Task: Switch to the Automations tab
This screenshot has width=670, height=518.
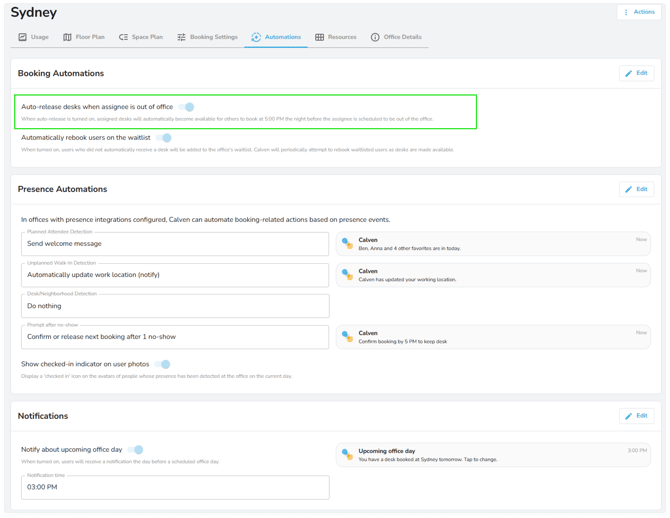Action: [276, 37]
